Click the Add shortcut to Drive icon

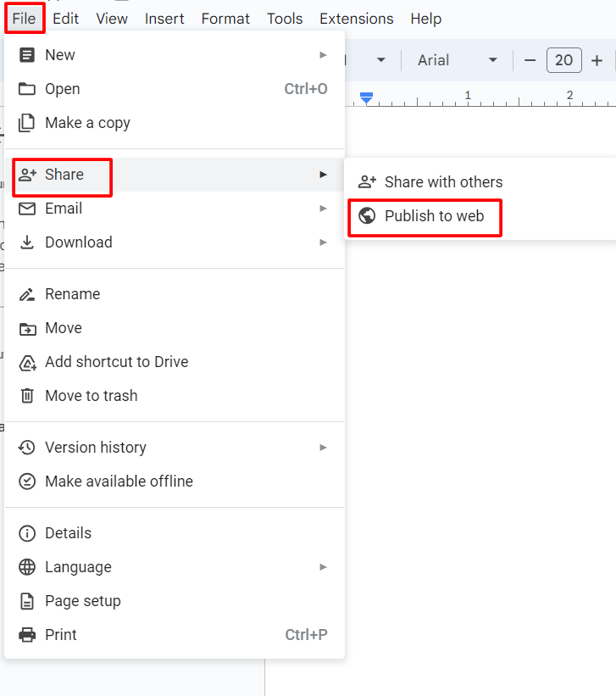pos(27,362)
